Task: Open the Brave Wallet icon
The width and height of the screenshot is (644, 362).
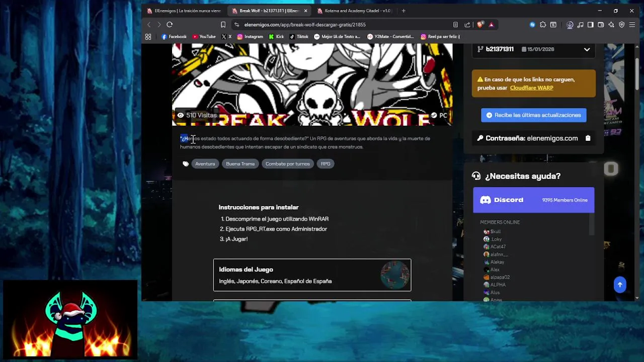Action: point(601,24)
